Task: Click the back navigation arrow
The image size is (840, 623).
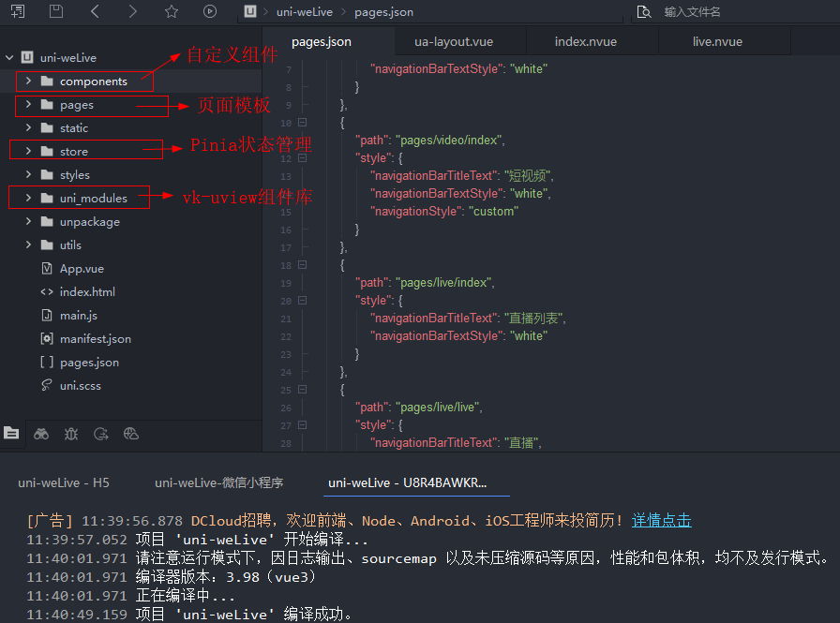Action: point(95,11)
